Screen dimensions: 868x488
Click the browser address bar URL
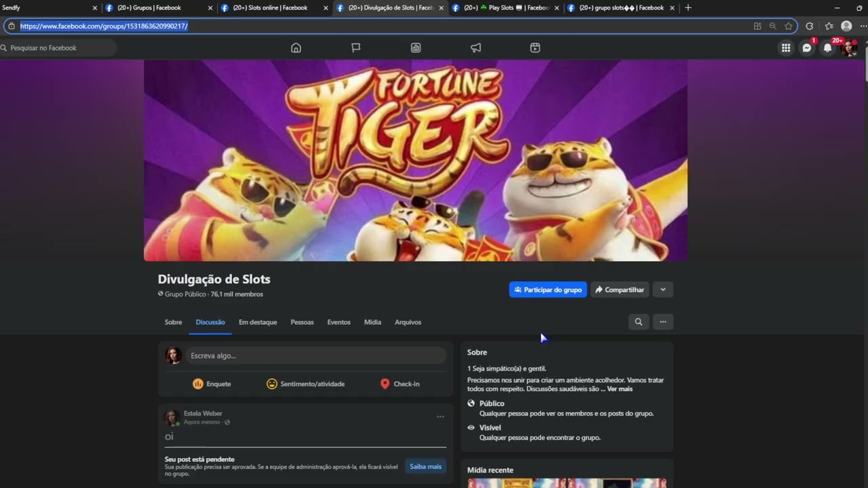point(104,26)
